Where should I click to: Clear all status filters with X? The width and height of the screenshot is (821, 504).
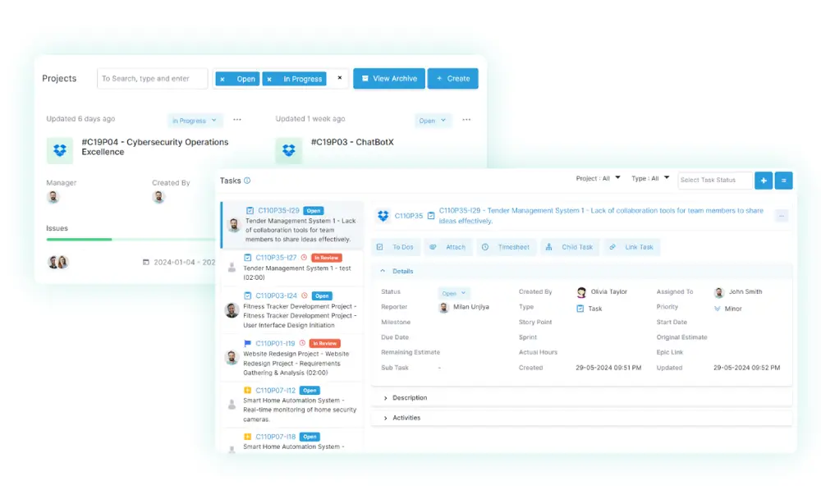[340, 78]
